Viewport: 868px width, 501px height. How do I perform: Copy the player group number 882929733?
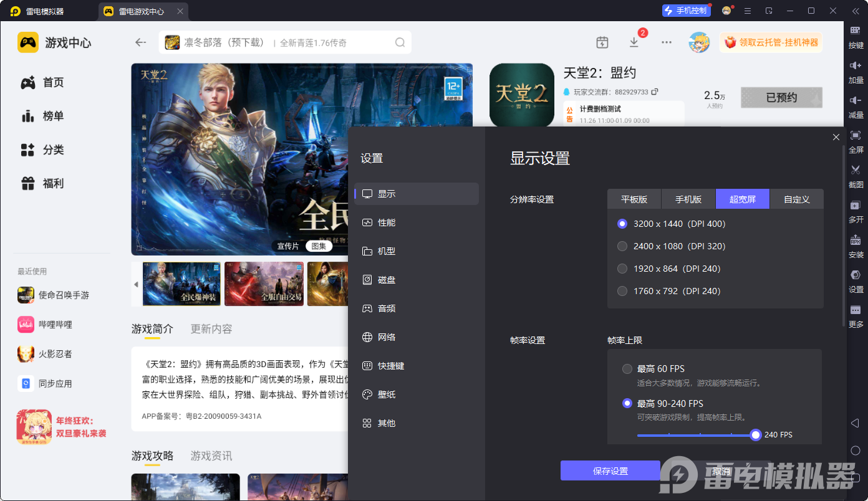click(x=654, y=92)
